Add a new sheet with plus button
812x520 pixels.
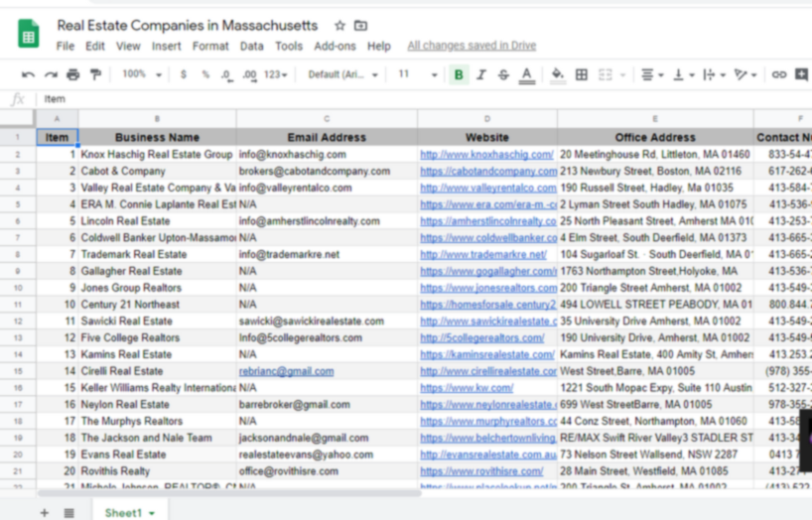pyautogui.click(x=44, y=512)
